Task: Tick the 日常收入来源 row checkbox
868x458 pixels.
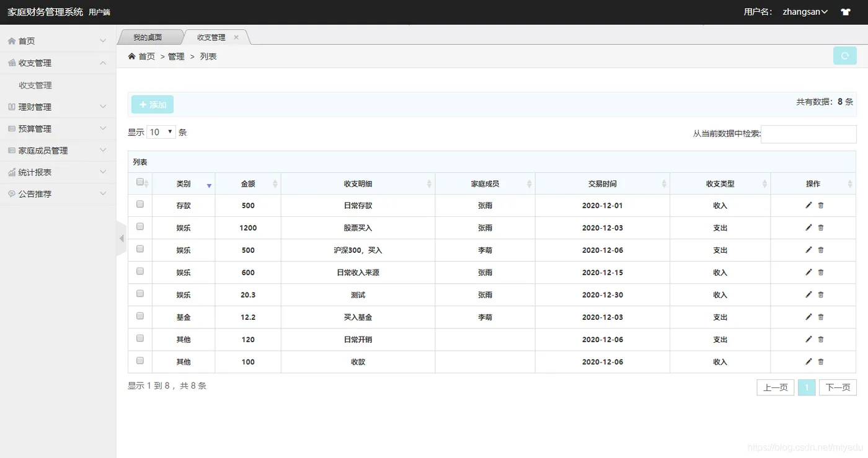Action: point(140,271)
